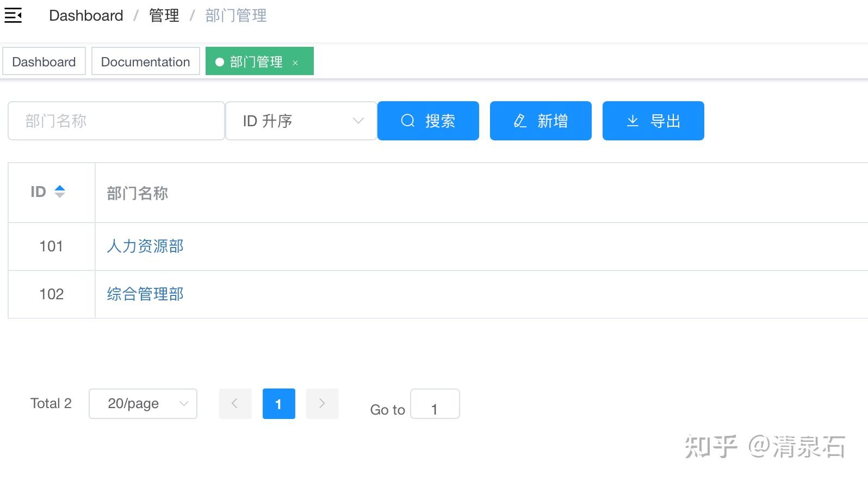Click the 管理 breadcrumb item
Image resolution: width=868 pixels, height=481 pixels.
164,15
